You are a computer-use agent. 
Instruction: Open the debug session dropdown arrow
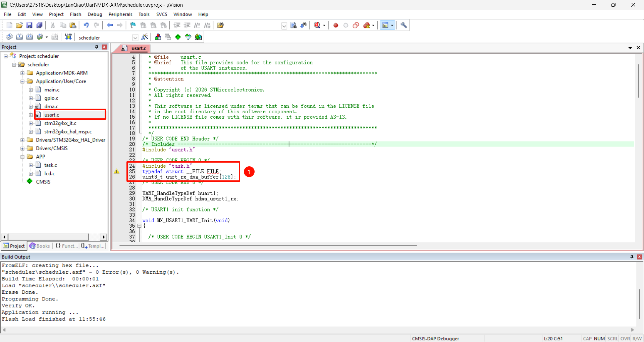point(324,25)
